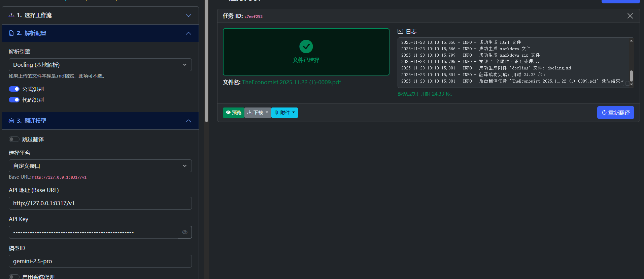Open the 附件 dropdown menu

284,113
